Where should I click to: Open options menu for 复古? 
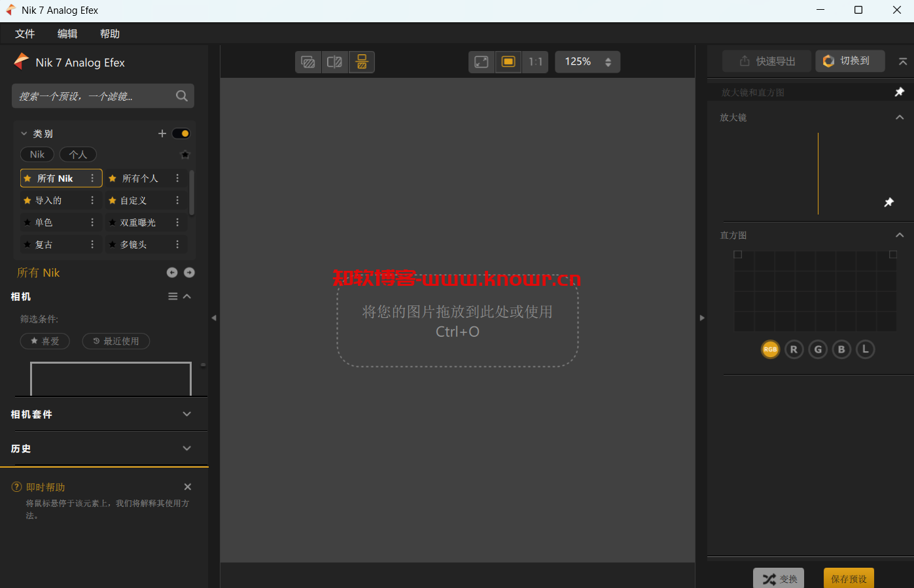point(92,245)
